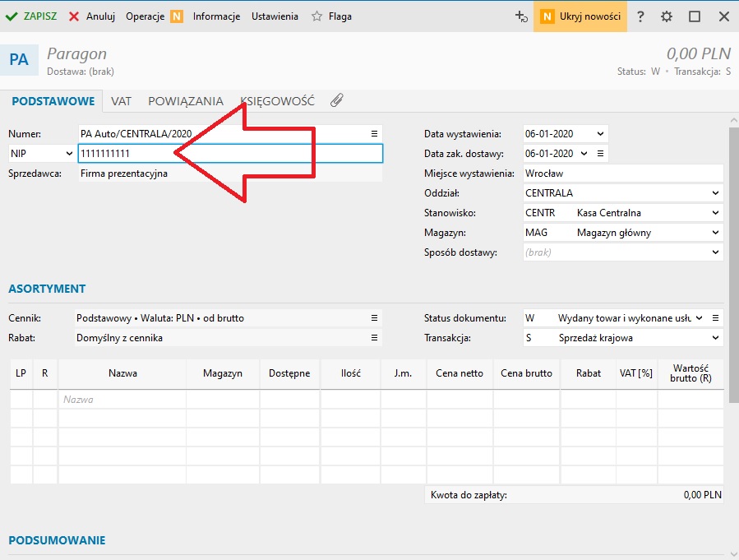The width and height of the screenshot is (739, 560).
Task: Click the Cennik field Podstawowy value
Action: click(x=229, y=318)
